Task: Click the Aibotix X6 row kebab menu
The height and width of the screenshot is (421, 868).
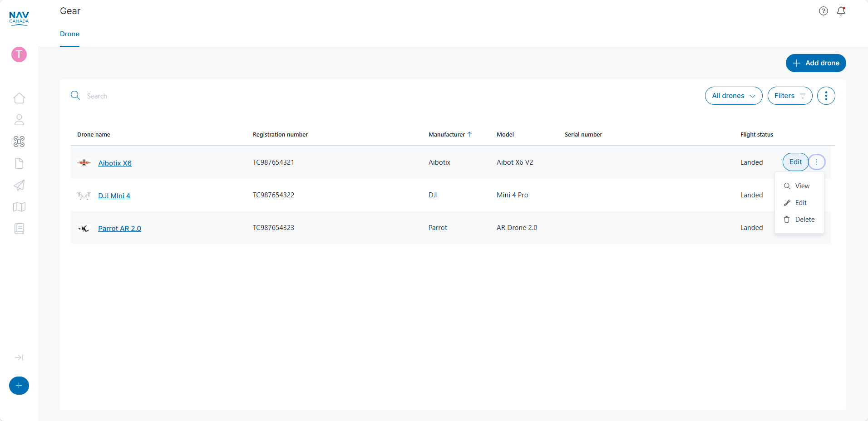Action: tap(817, 162)
